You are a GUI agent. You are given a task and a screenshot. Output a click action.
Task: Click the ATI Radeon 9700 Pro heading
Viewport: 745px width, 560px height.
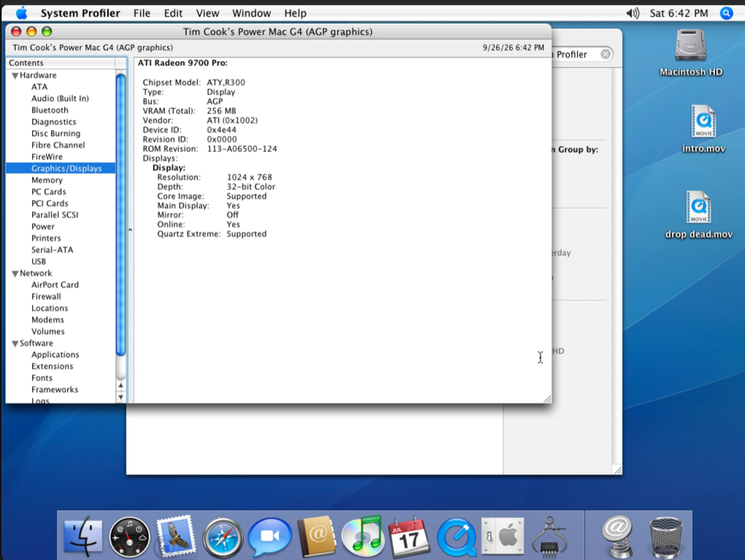click(x=183, y=63)
